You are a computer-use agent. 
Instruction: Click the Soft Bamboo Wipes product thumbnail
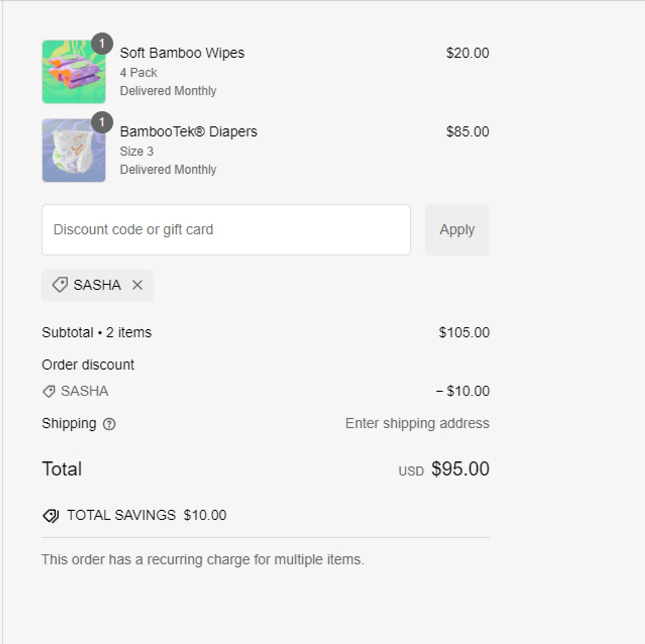tap(74, 72)
